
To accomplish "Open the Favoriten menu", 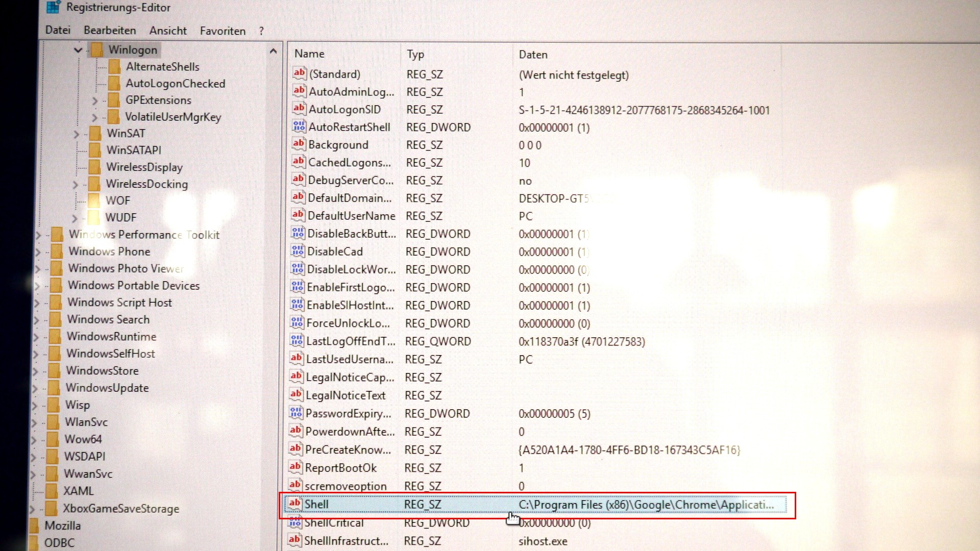I will (223, 31).
